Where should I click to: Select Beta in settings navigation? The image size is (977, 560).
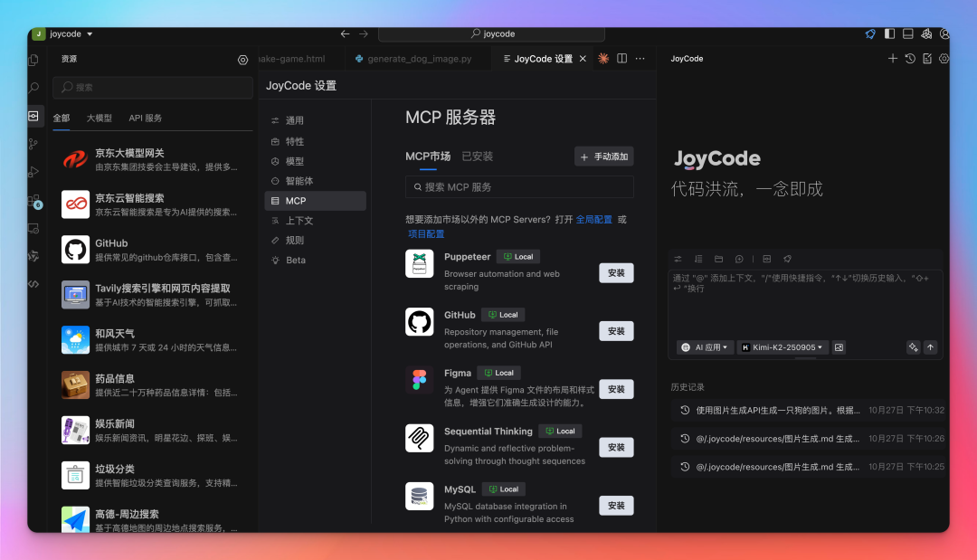click(316, 261)
